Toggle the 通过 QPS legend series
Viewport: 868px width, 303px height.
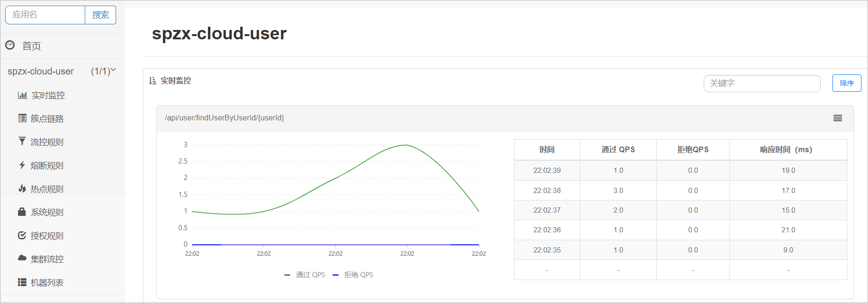click(x=305, y=275)
